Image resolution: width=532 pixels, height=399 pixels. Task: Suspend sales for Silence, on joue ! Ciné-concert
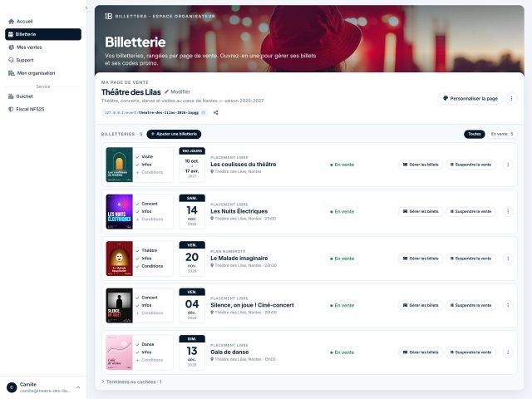pyautogui.click(x=470, y=305)
